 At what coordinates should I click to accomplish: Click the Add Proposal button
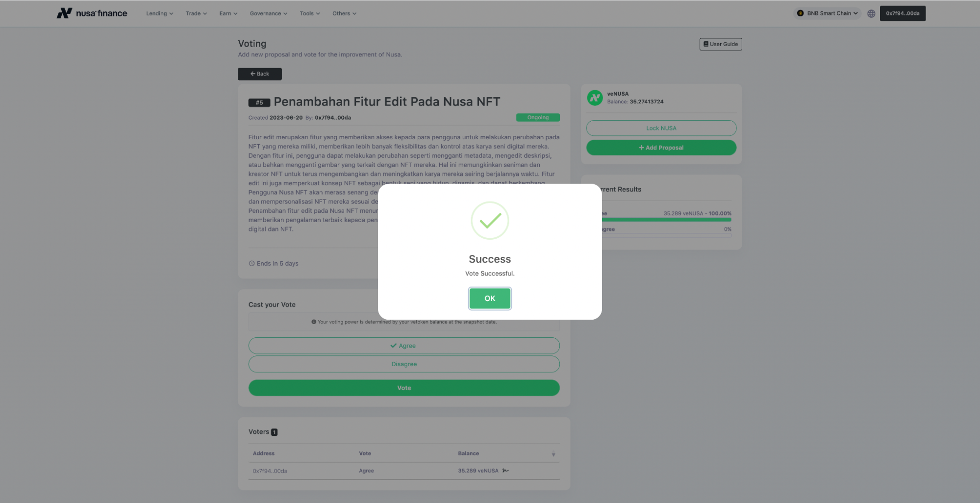click(661, 148)
